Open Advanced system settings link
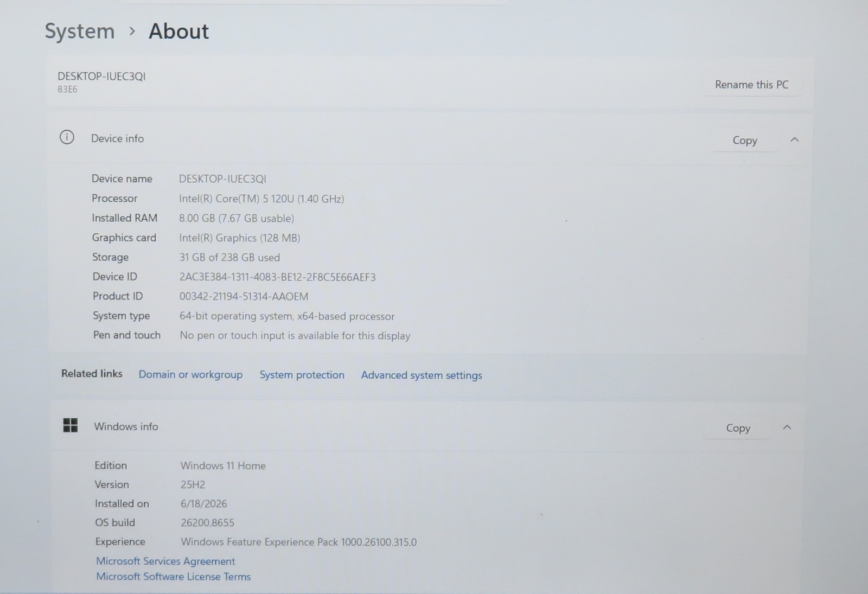Viewport: 868px width, 594px height. click(422, 375)
